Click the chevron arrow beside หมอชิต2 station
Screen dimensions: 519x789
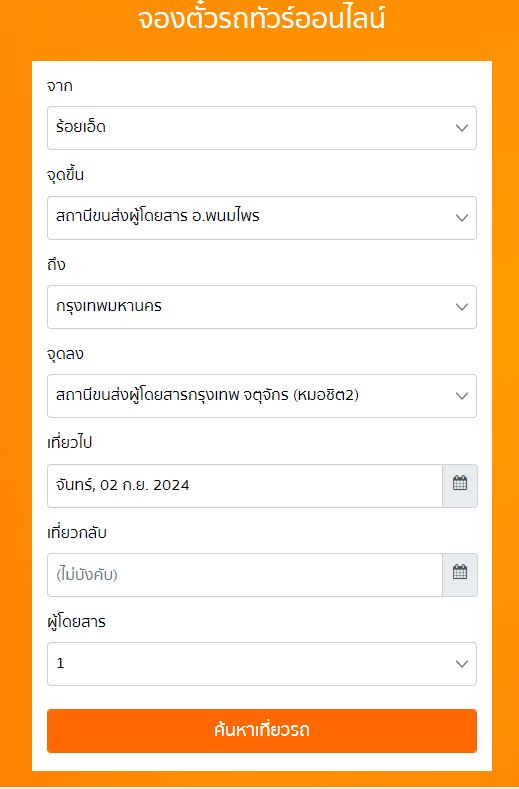(462, 396)
